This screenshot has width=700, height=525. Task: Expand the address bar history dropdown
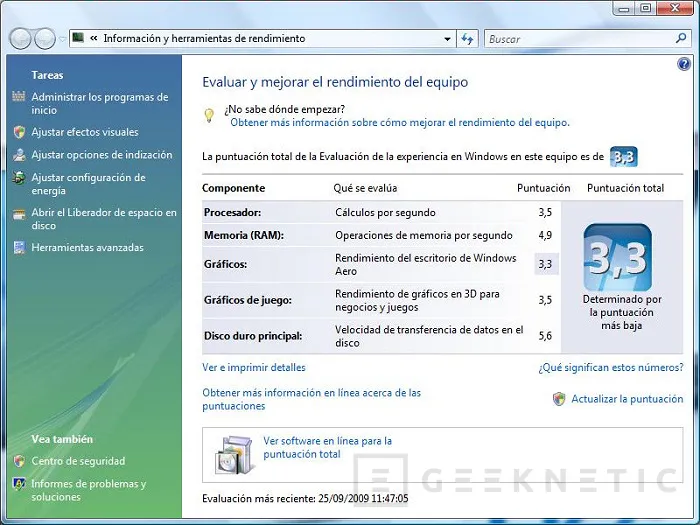(447, 39)
